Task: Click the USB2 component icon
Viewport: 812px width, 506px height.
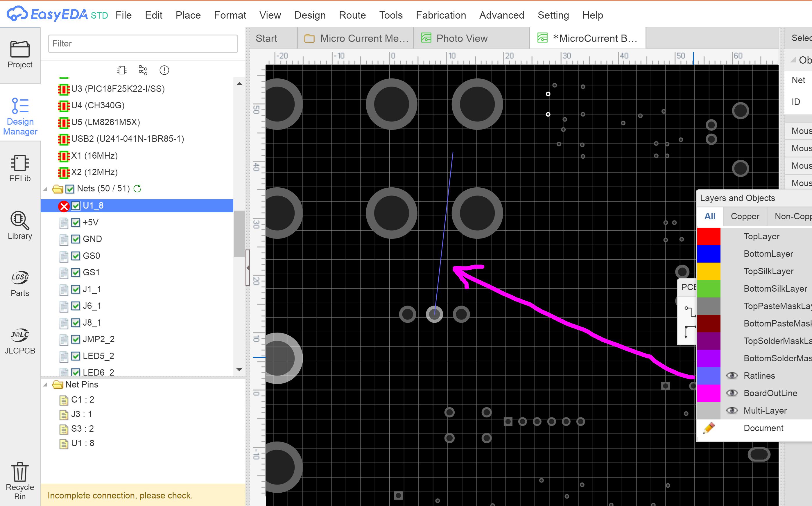Action: pyautogui.click(x=64, y=139)
